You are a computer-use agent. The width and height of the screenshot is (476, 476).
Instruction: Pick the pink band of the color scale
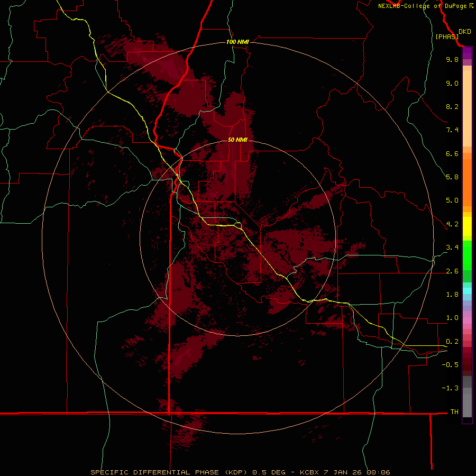[x=467, y=321]
